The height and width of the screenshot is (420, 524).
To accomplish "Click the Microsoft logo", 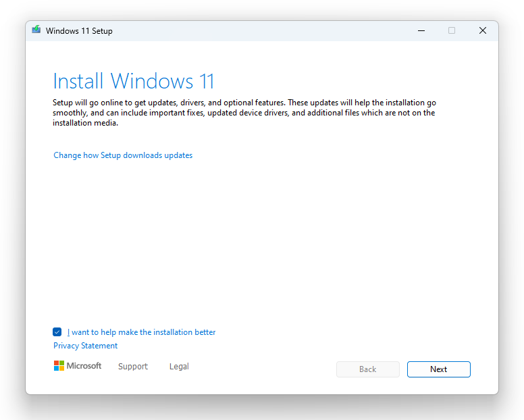I will 78,366.
